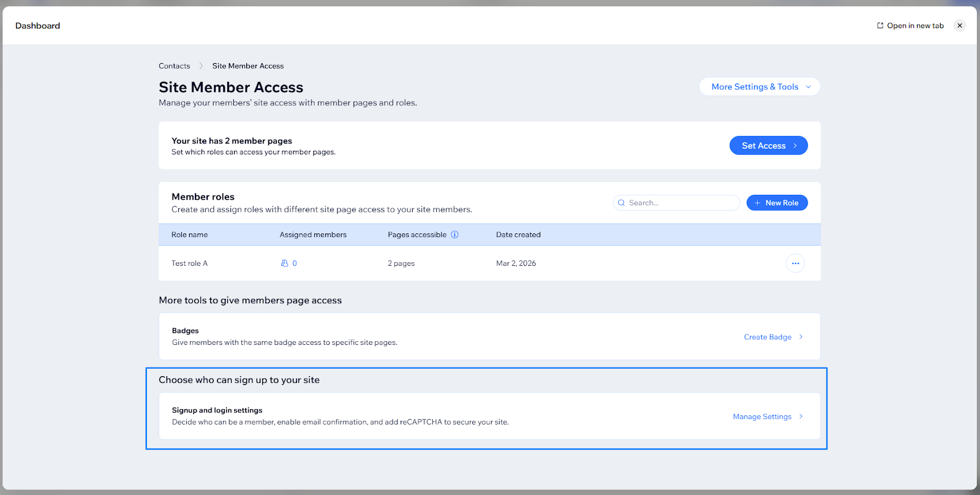Focus the member roles Search field

(x=681, y=203)
